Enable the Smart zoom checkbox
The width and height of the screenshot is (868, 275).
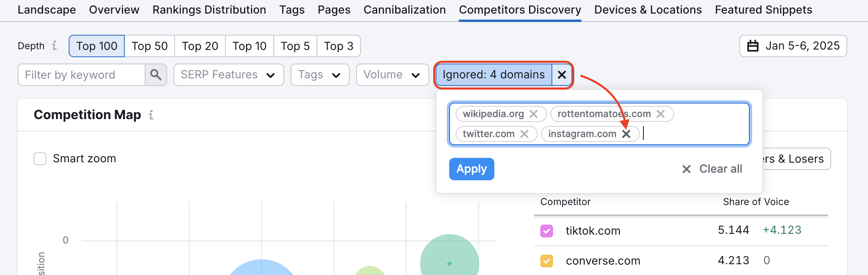pos(40,159)
